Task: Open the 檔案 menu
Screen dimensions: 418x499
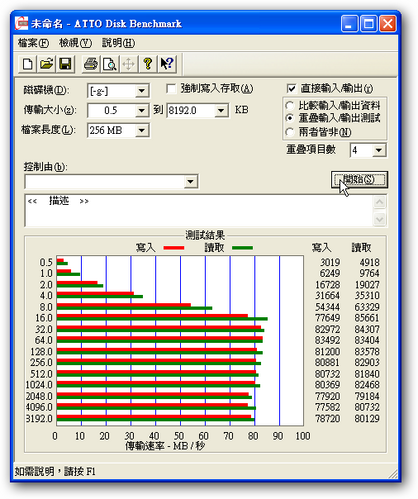Action: (33, 43)
